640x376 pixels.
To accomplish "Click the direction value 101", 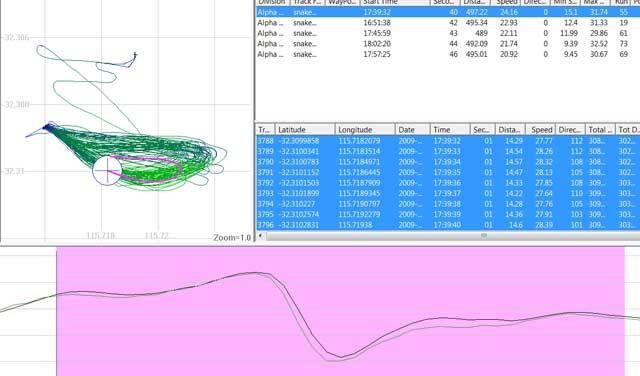I will point(576,225).
